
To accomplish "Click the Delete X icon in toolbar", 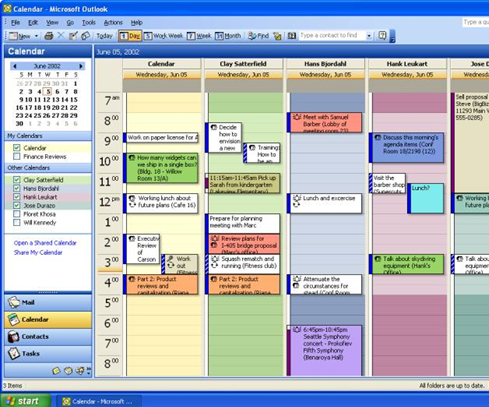I will (x=61, y=35).
